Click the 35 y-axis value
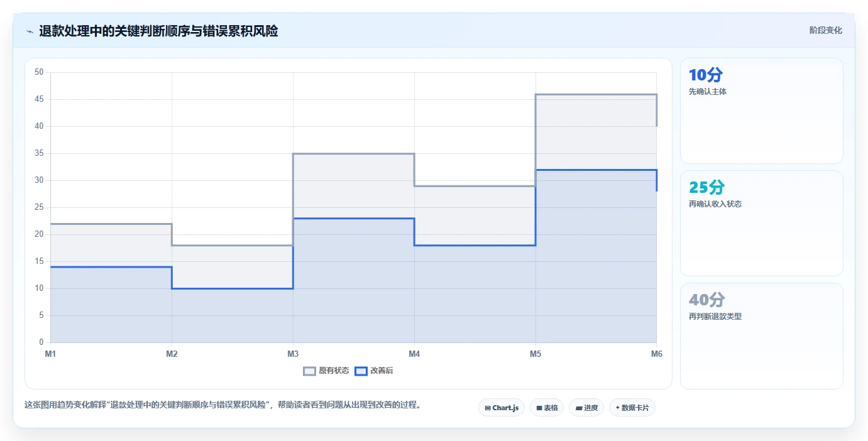 [39, 153]
